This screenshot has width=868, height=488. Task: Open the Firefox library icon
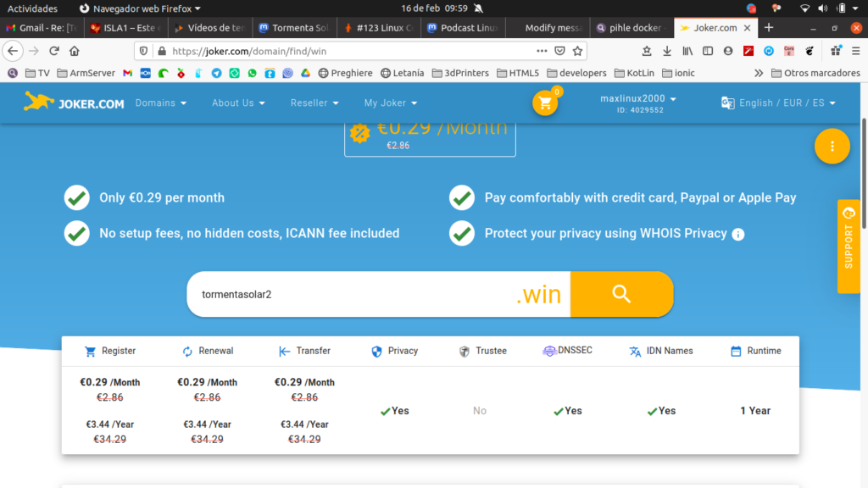click(687, 51)
